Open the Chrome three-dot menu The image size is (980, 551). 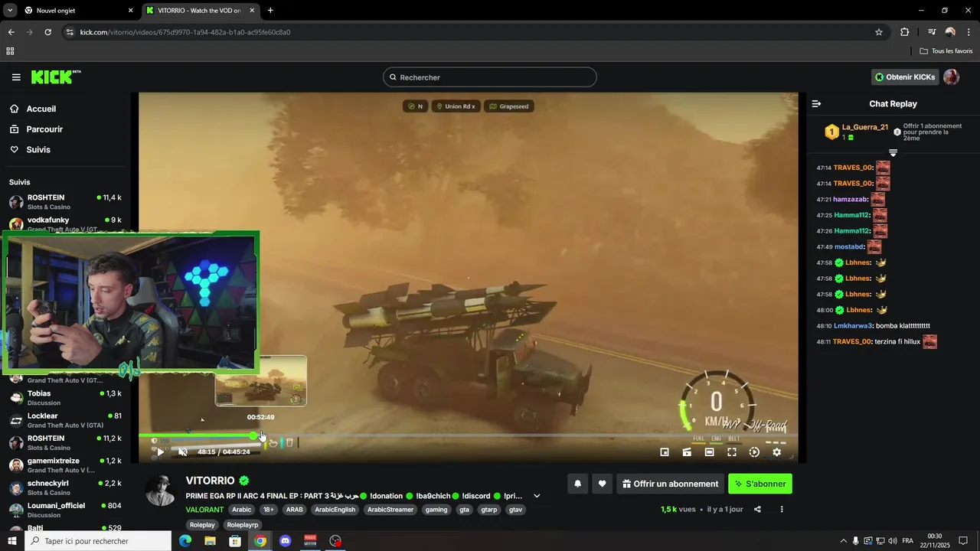tap(969, 32)
